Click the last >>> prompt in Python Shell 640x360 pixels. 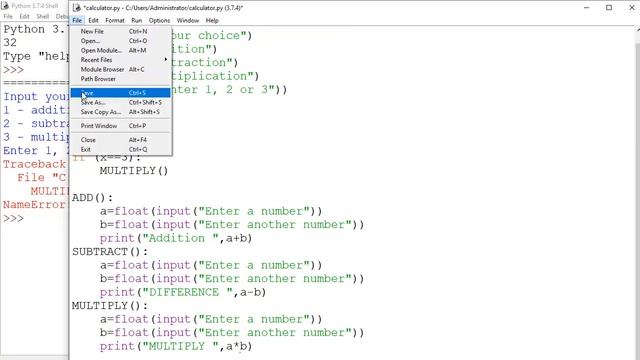click(13, 218)
